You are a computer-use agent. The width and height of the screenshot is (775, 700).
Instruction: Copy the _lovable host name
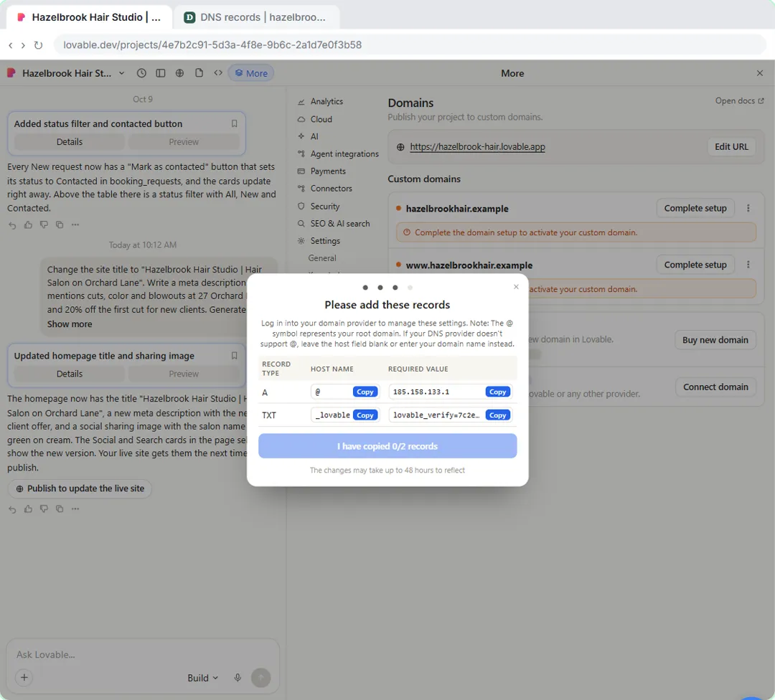coord(365,415)
